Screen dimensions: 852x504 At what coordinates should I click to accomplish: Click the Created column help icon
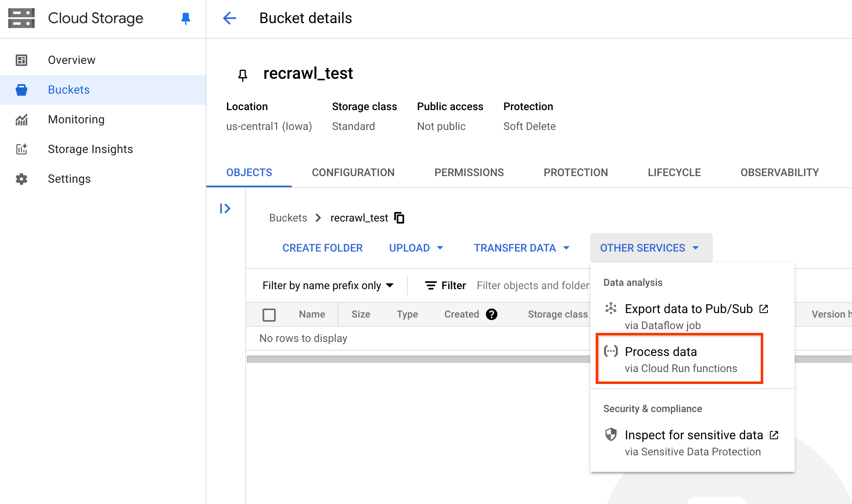pos(492,314)
